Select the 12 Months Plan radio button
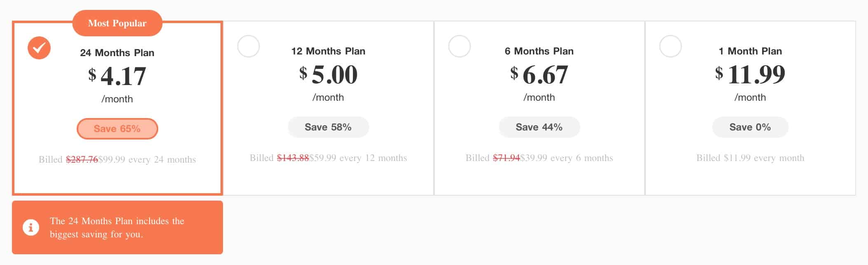The height and width of the screenshot is (265, 868). pos(249,46)
